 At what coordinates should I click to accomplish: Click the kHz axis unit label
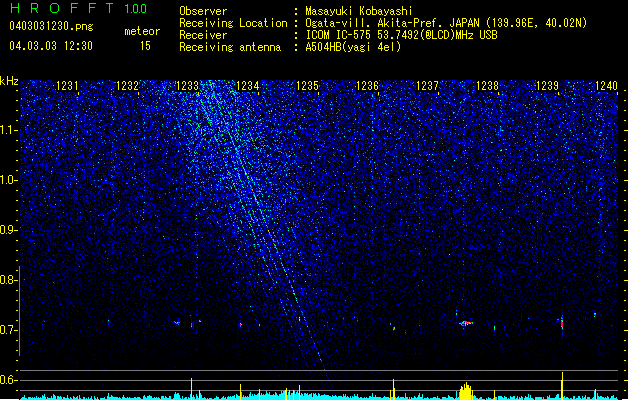tap(9, 81)
